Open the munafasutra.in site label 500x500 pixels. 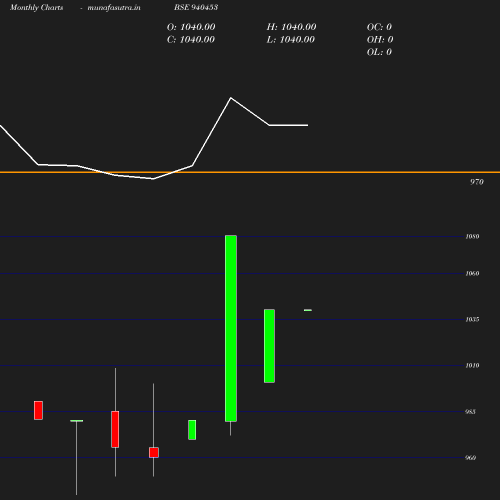tap(114, 8)
